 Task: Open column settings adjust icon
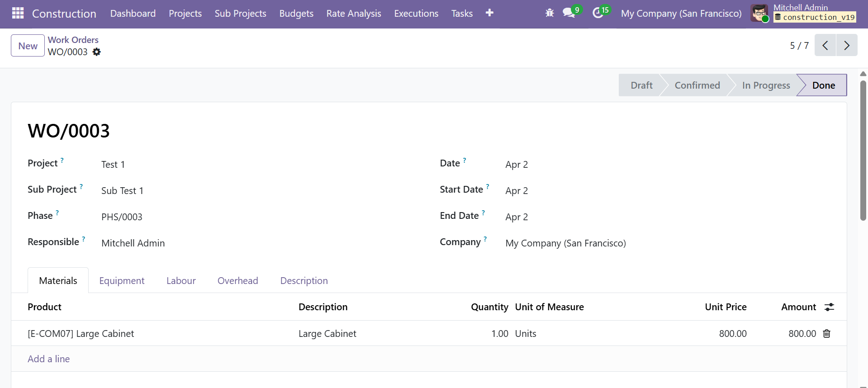click(x=829, y=307)
